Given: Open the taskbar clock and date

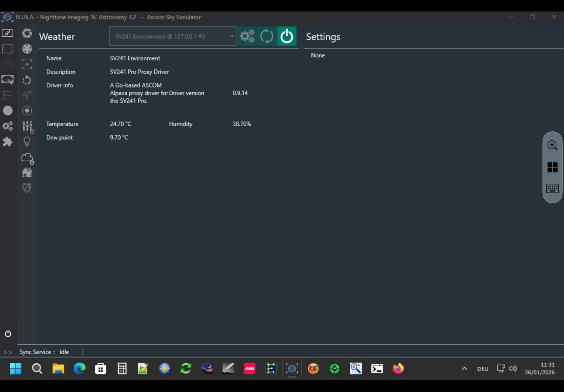Looking at the screenshot, I should 540,368.
